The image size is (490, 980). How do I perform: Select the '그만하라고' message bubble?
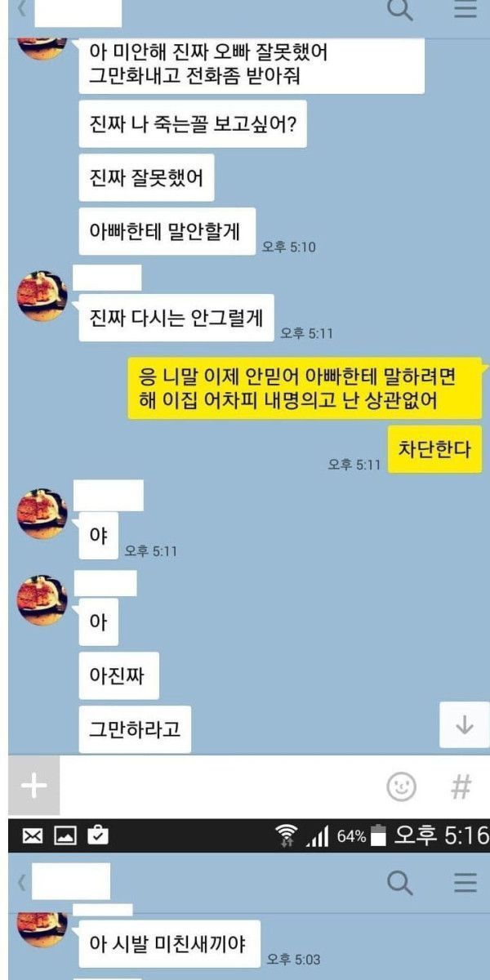pyautogui.click(x=135, y=729)
